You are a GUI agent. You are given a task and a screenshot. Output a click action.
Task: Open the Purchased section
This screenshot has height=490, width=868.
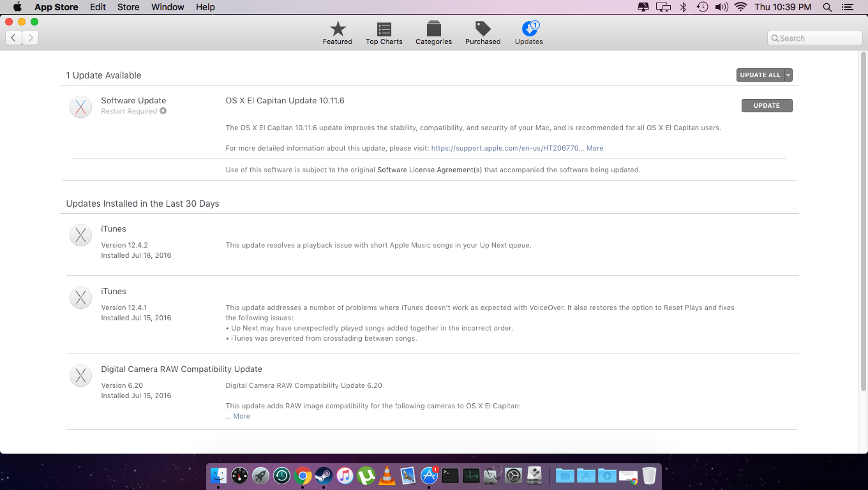tap(483, 33)
